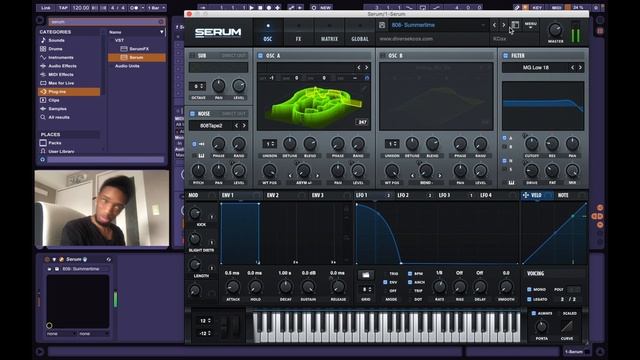Screen dimensions: 640x360
Task: Click the Link button in Ableton
Action: point(46,8)
